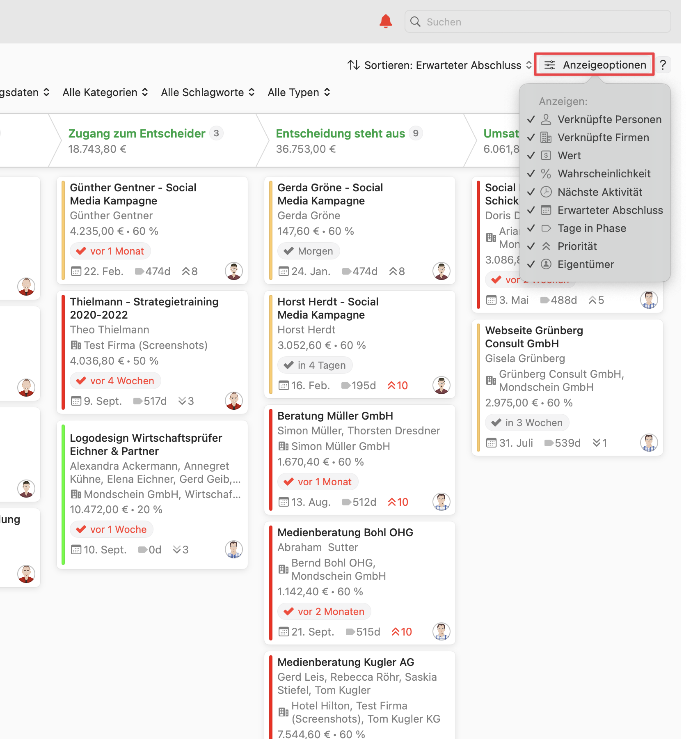The height and width of the screenshot is (739, 700).
Task: Click the company icon next to Simon Müller GmbH
Action: (283, 446)
